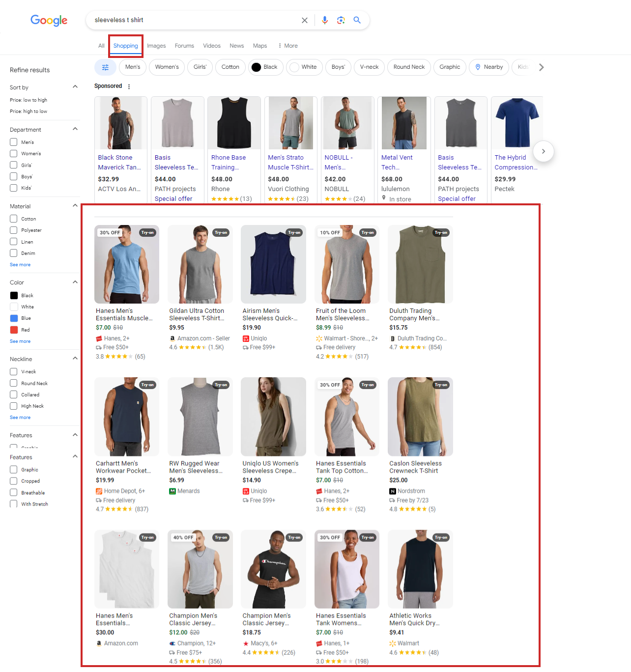Click the microphone icon to search by voice

(324, 20)
